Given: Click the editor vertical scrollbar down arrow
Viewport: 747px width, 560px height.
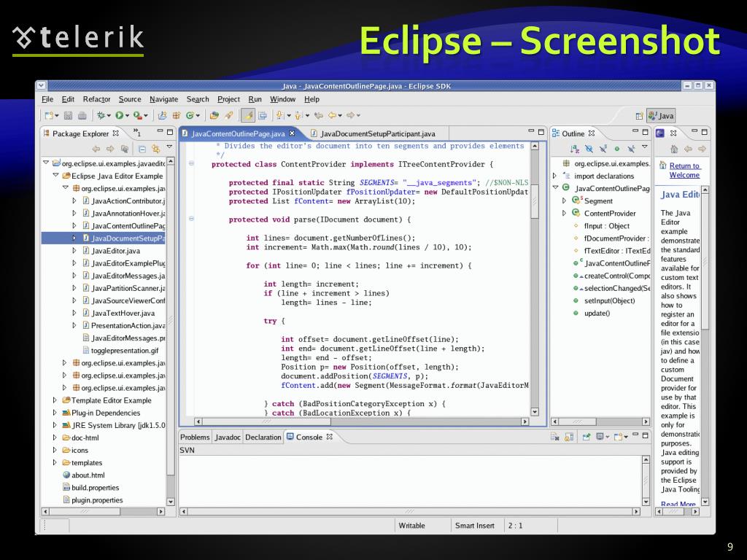Looking at the screenshot, I should tap(535, 412).
